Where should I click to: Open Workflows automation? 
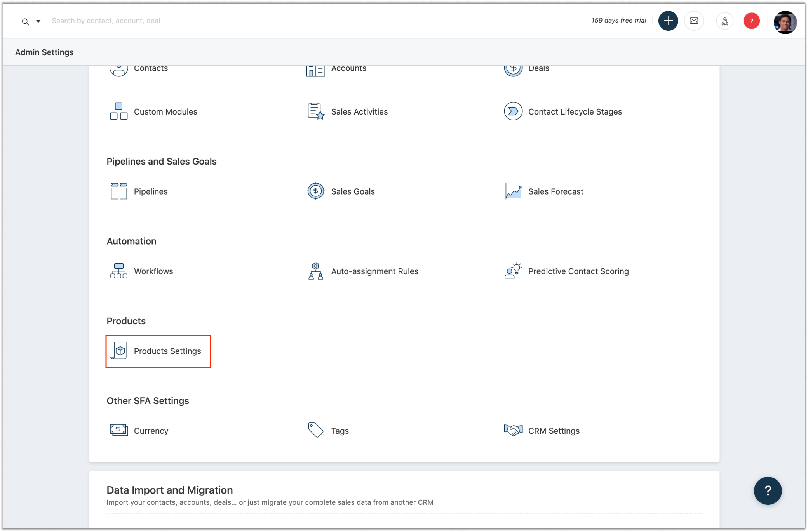click(153, 271)
